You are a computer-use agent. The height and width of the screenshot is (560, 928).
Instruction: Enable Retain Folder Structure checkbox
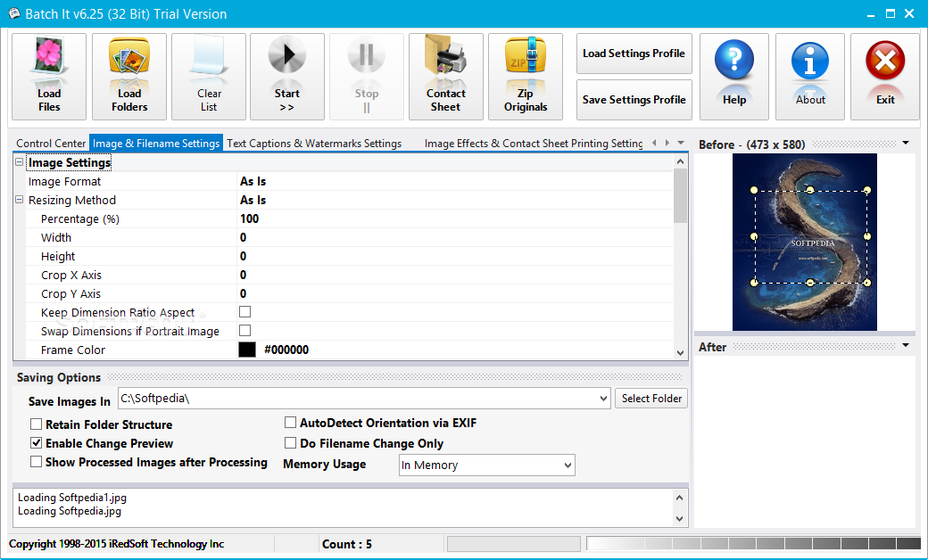coord(36,424)
